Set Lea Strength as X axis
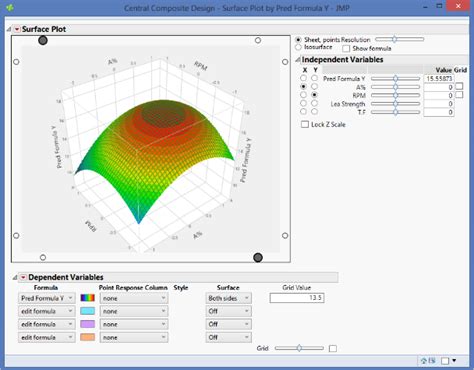The width and height of the screenshot is (474, 370). pyautogui.click(x=303, y=103)
